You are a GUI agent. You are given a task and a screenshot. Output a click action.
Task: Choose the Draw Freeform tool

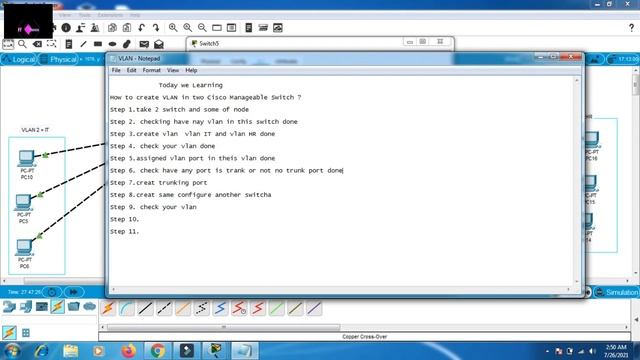click(x=127, y=44)
